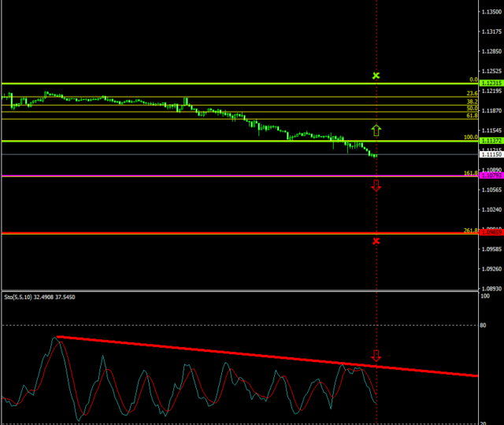Select the Fibonacci 61.8 level label
The image size is (504, 425).
pyautogui.click(x=472, y=116)
